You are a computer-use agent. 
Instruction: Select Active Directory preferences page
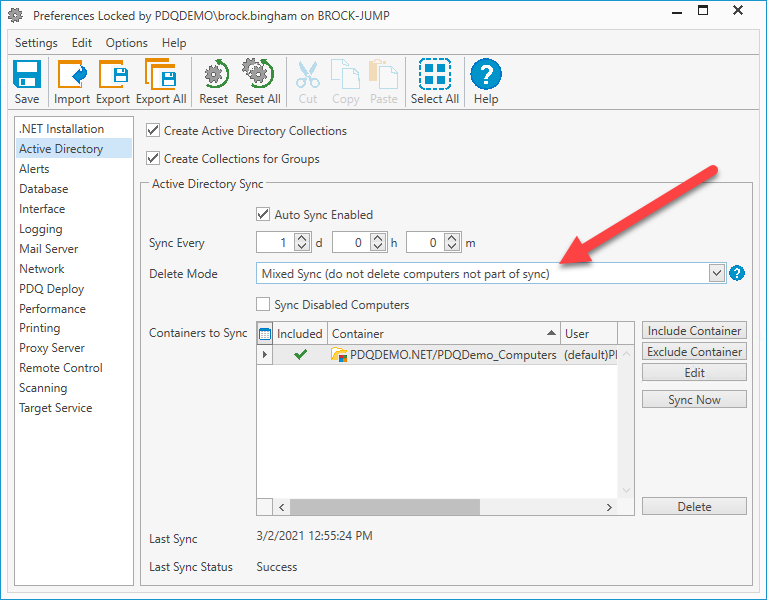73,149
